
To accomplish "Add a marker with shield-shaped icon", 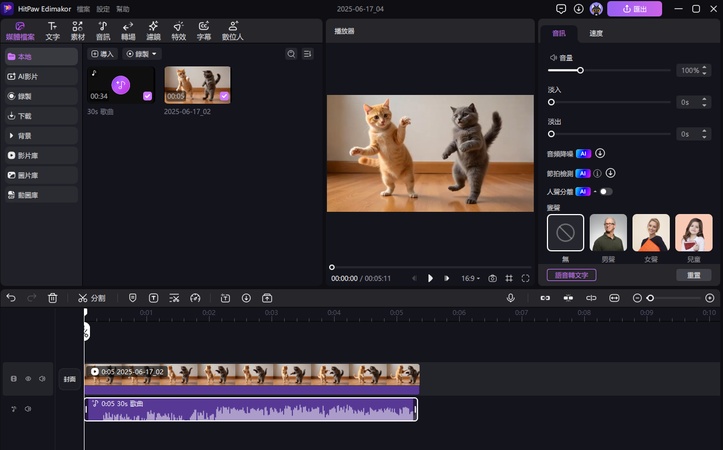I will 132,298.
